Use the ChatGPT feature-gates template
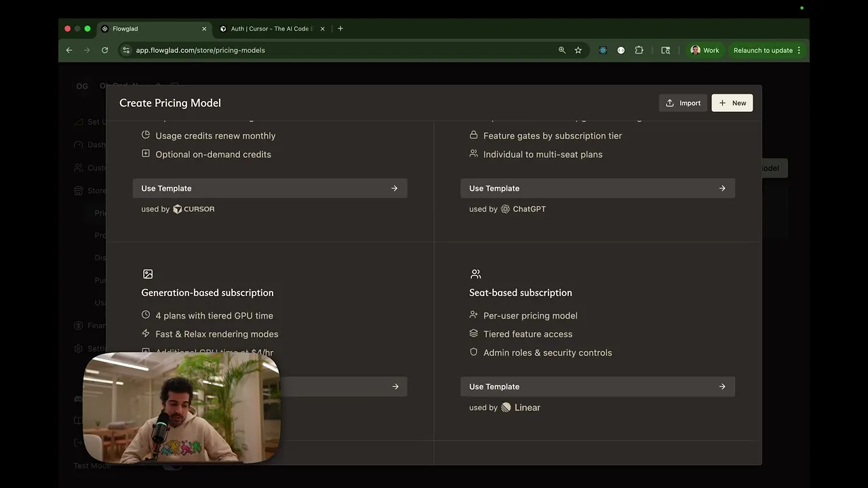 pos(597,188)
